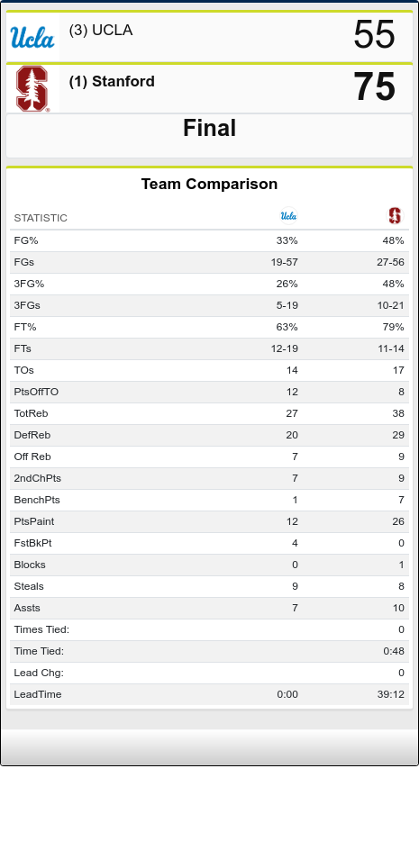The width and height of the screenshot is (419, 868).
Task: Click the UCLA final score 55
Action: 374,35
